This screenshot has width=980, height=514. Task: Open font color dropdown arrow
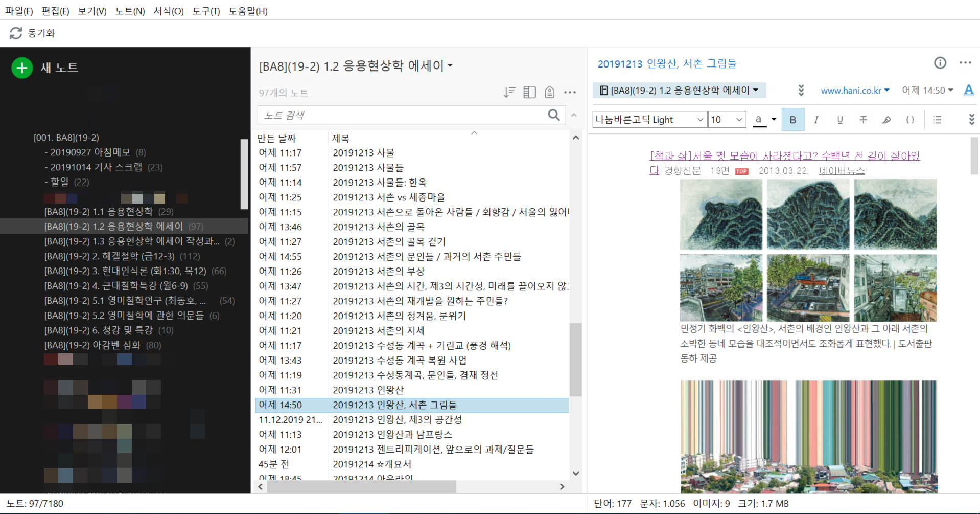pos(774,120)
